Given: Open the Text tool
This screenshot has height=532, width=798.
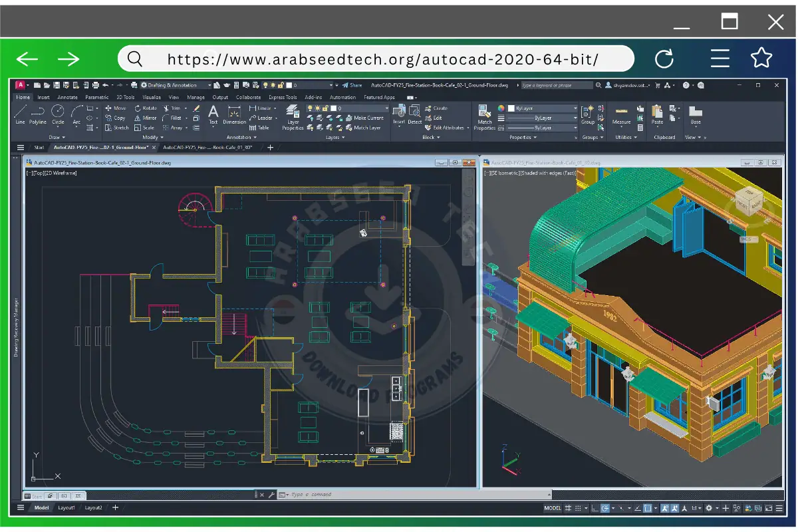Looking at the screenshot, I should click(x=213, y=114).
